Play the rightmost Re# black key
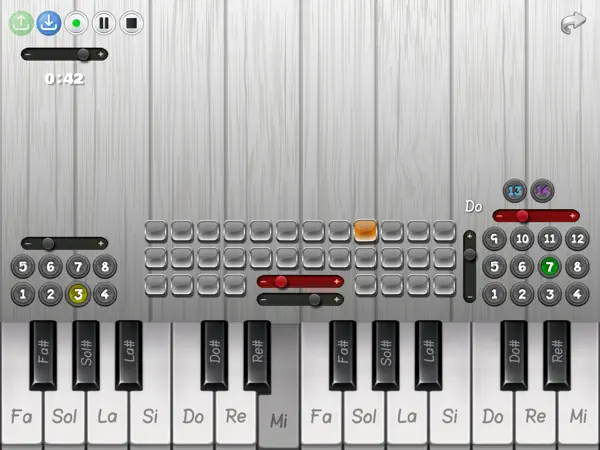600x450 pixels. (557, 355)
